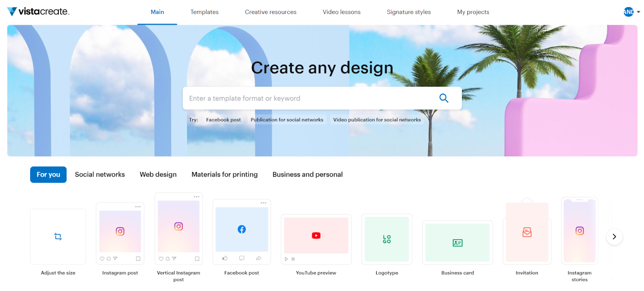Click the Instagram icon in Instagram stories card

pyautogui.click(x=580, y=231)
